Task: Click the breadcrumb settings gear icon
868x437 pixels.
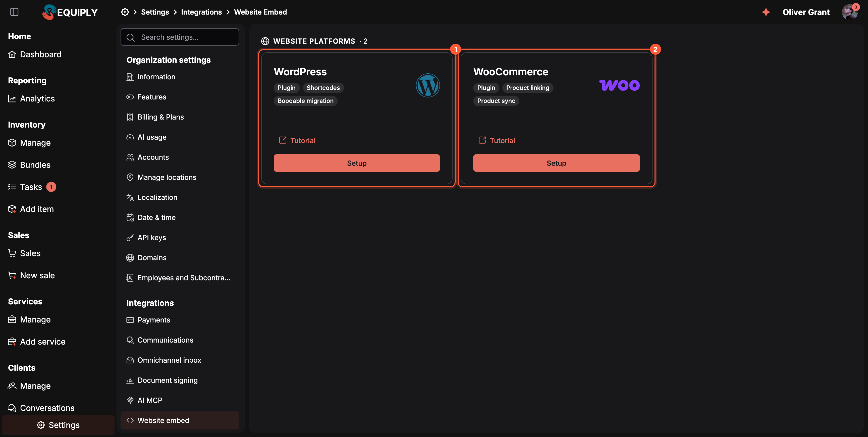Action: click(x=125, y=12)
